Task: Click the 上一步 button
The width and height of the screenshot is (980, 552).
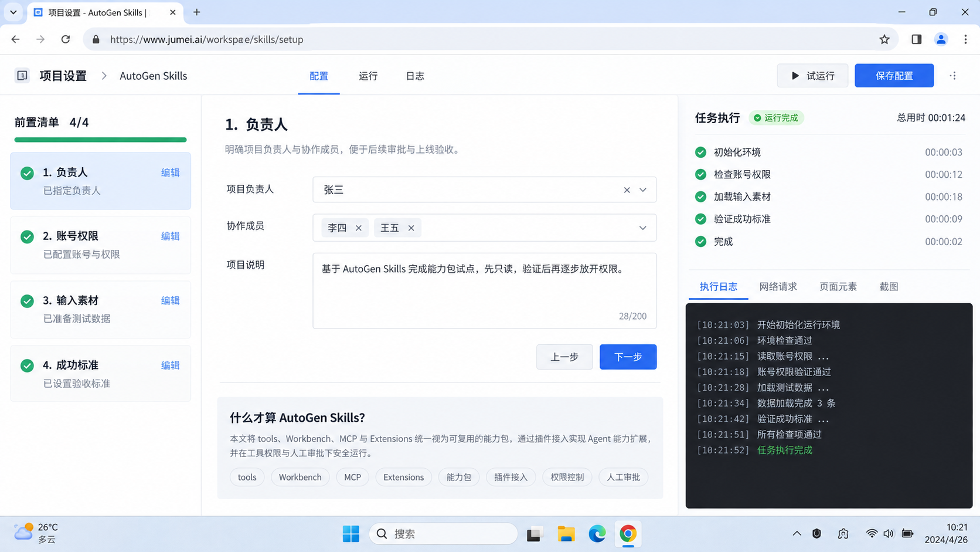Action: (564, 357)
